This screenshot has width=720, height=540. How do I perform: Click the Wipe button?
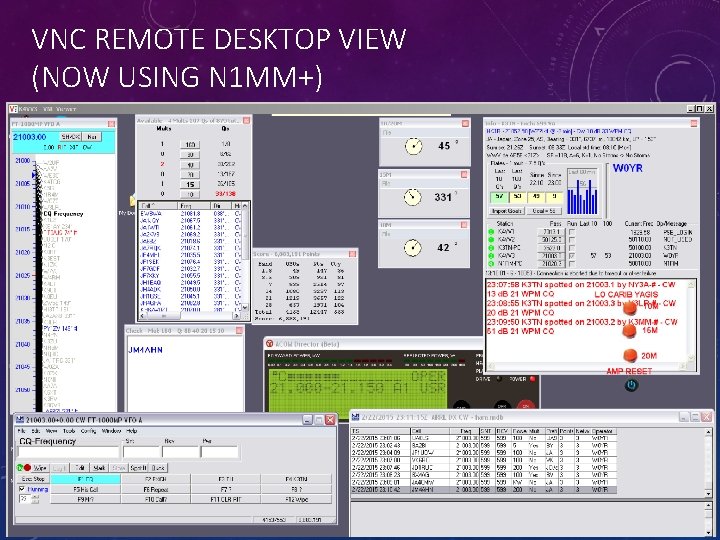coord(40,468)
